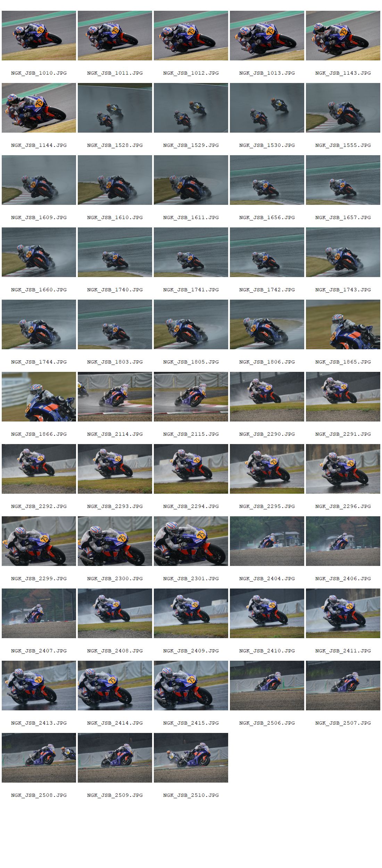Select the last thumbnail NGK_JSB_2510.JPG
This screenshot has width=382, height=868.
coord(191,758)
